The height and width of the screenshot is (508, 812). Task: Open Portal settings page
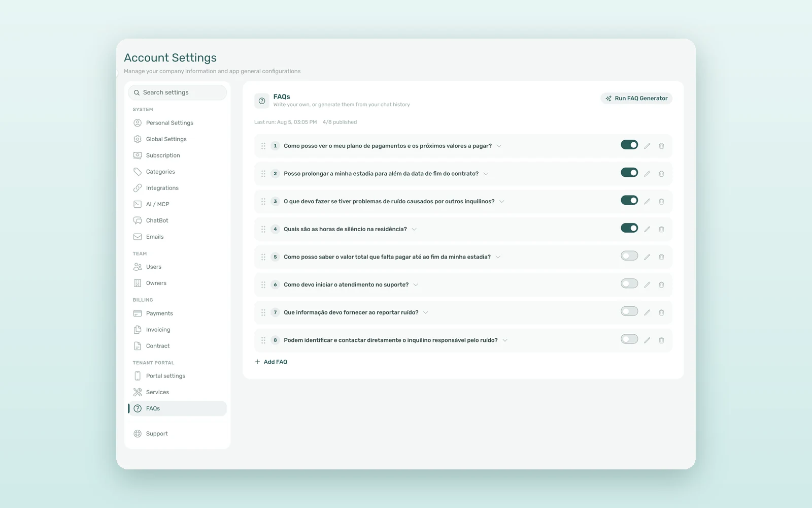pos(177,376)
